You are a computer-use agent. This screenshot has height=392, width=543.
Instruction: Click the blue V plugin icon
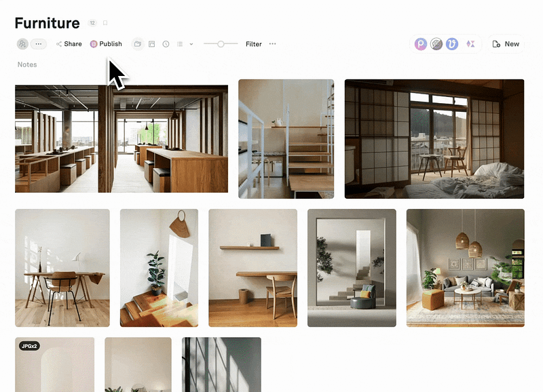click(x=452, y=44)
